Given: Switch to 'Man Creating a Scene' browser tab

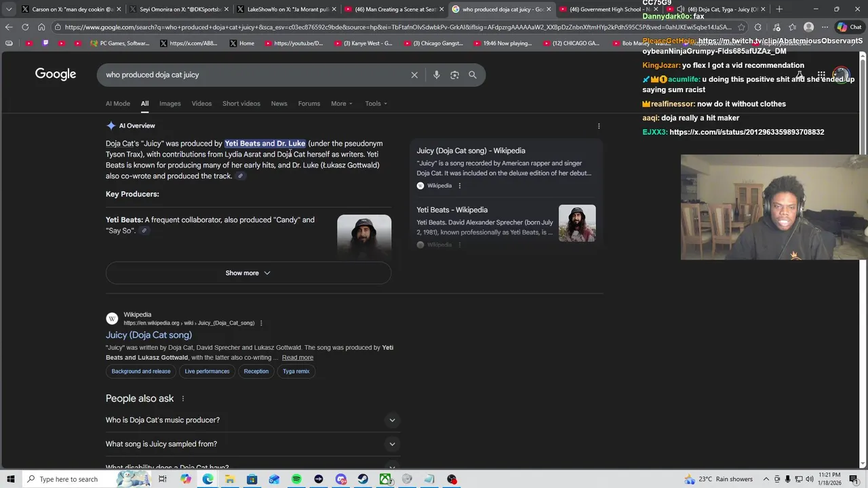Looking at the screenshot, I should [x=395, y=9].
